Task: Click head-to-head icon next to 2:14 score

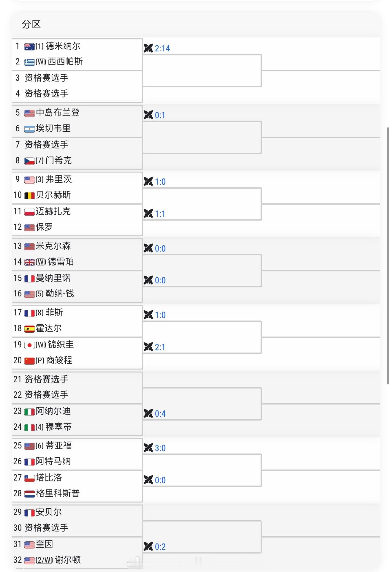Action: click(x=148, y=48)
